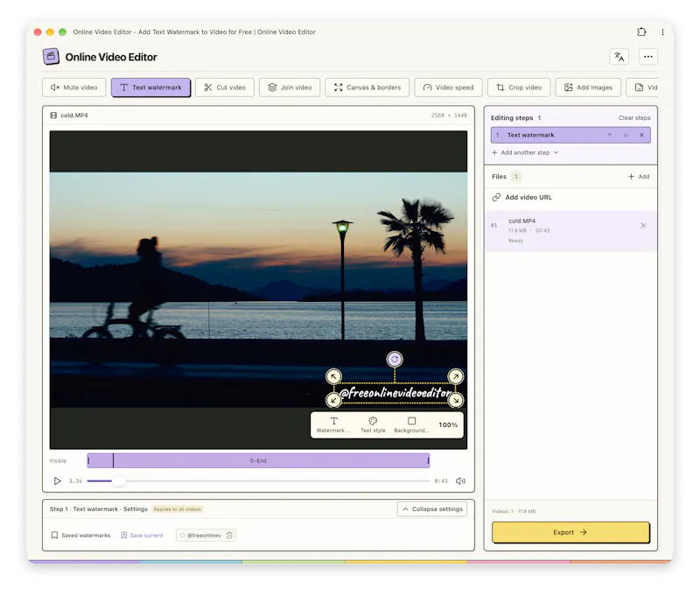Click the 2560 × 1440 resolution label
Viewport: 700px width, 596px height.
point(449,116)
